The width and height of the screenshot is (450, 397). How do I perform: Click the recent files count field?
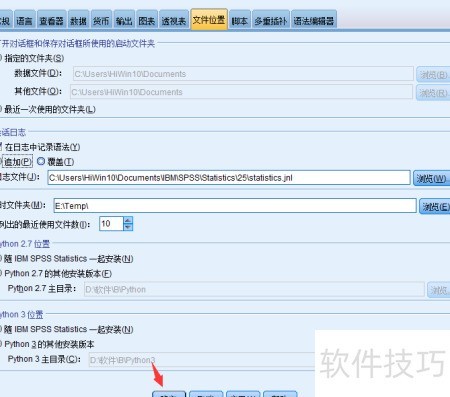click(111, 224)
